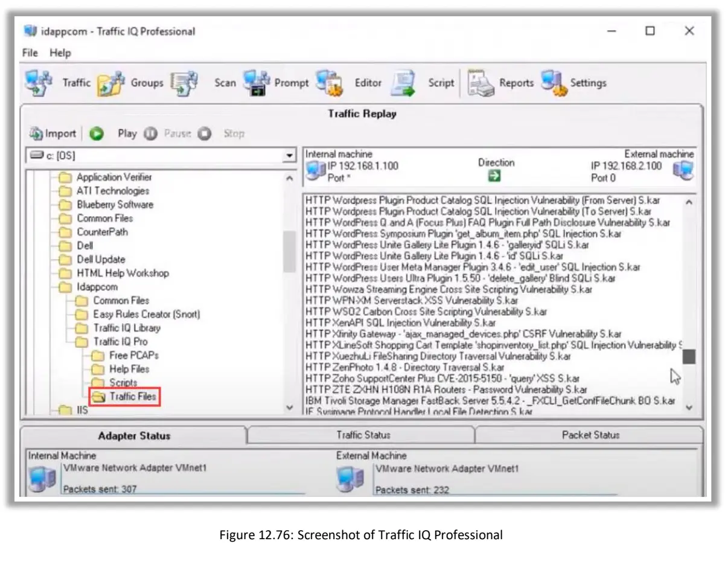Open the Scan toolbar icon
728x570 pixels.
tap(184, 83)
